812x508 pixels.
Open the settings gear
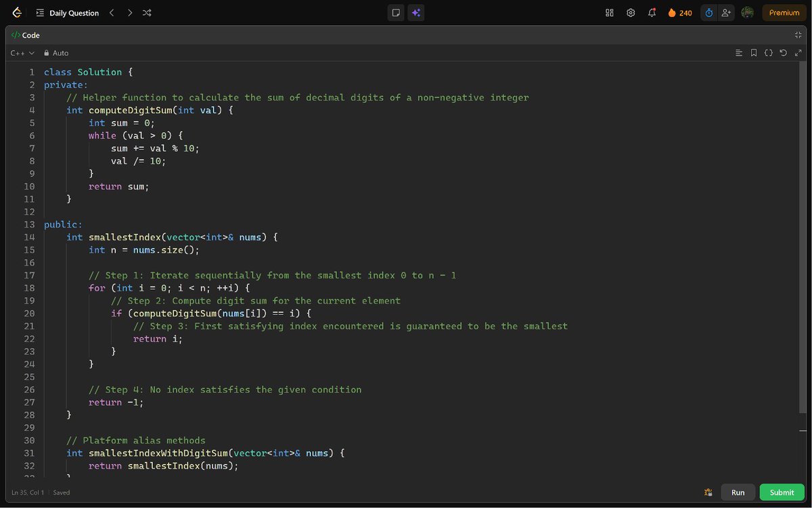631,13
